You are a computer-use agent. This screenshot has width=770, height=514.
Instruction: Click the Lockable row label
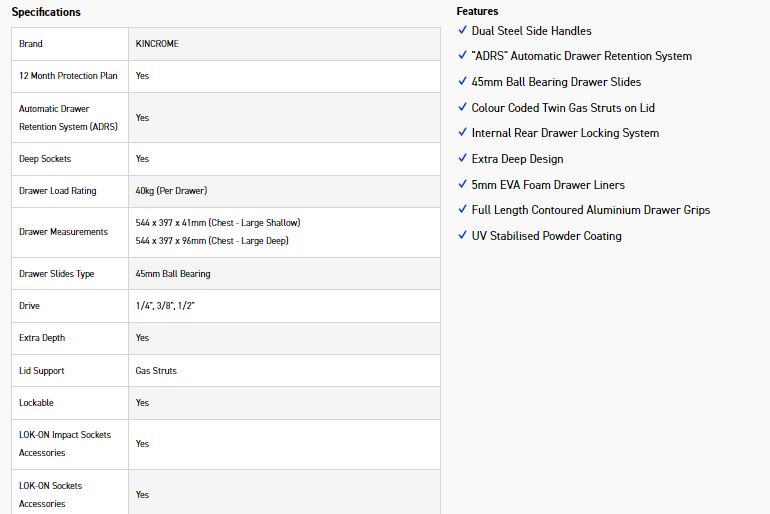(36, 403)
